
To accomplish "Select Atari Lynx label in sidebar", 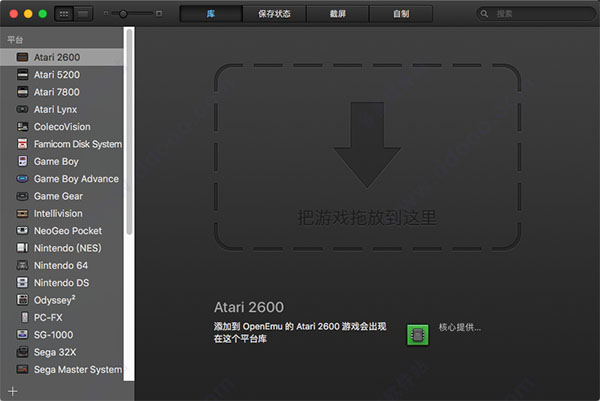I will coord(55,109).
